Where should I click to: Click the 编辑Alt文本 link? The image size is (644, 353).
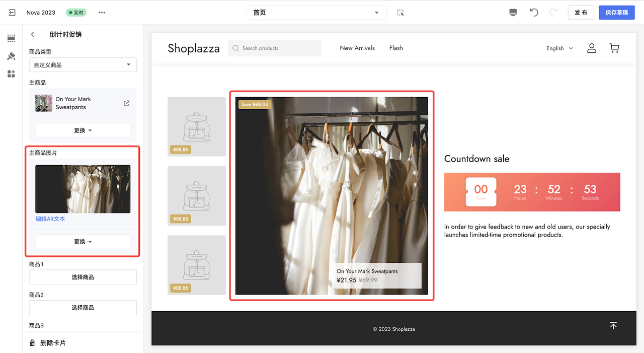[x=50, y=219]
